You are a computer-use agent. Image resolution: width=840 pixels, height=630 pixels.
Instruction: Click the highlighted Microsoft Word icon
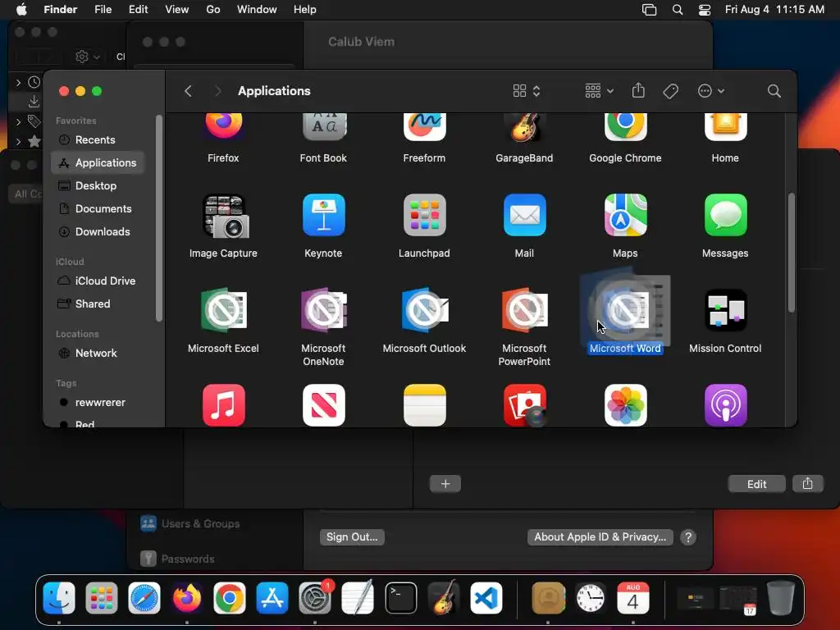(x=625, y=309)
